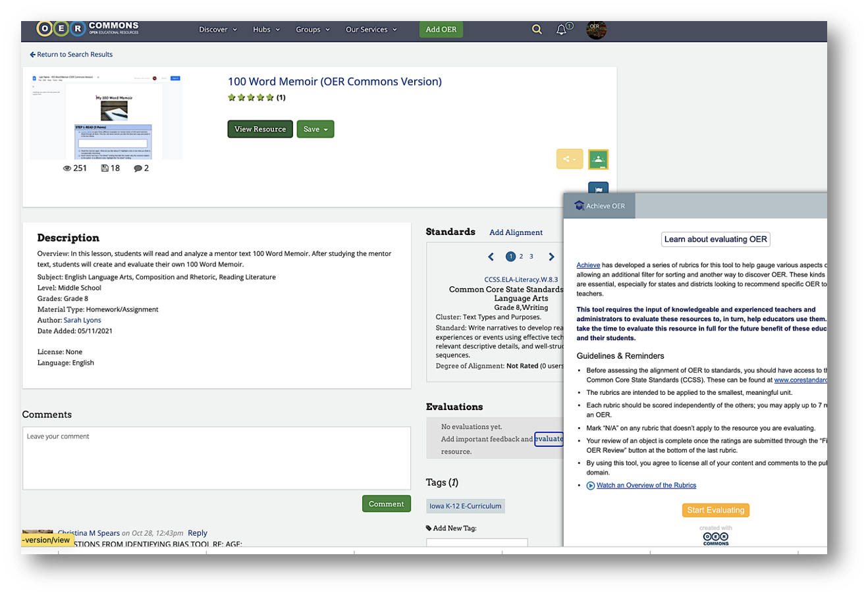The width and height of the screenshot is (868, 595).
Task: Open search using the magnifier icon
Action: coord(537,29)
